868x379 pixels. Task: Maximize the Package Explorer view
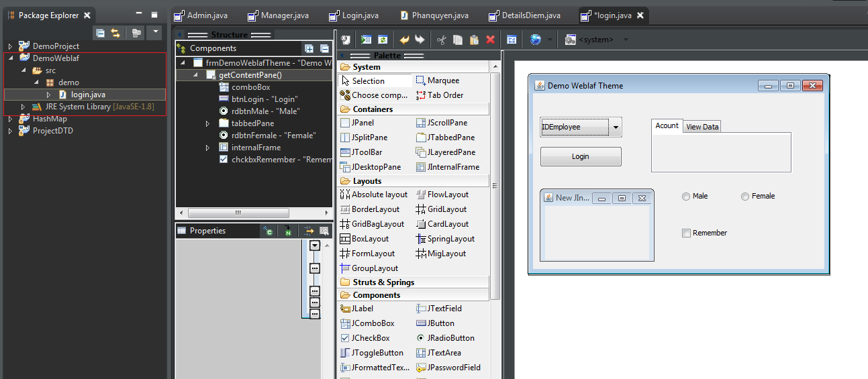coord(154,14)
